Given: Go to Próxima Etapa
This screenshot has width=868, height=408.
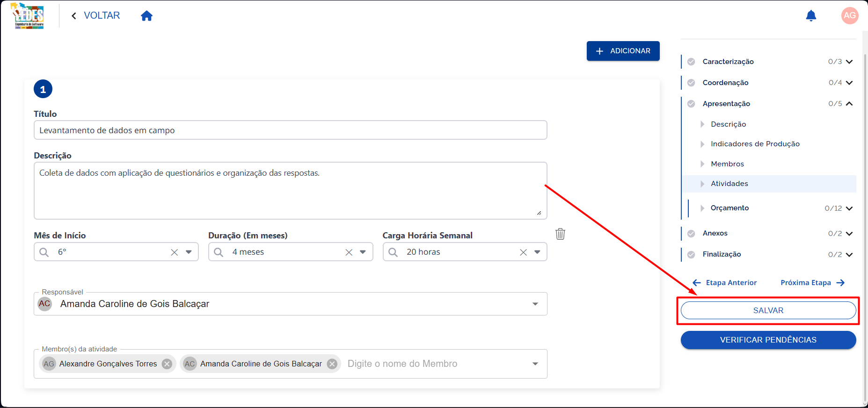Looking at the screenshot, I should click(812, 283).
